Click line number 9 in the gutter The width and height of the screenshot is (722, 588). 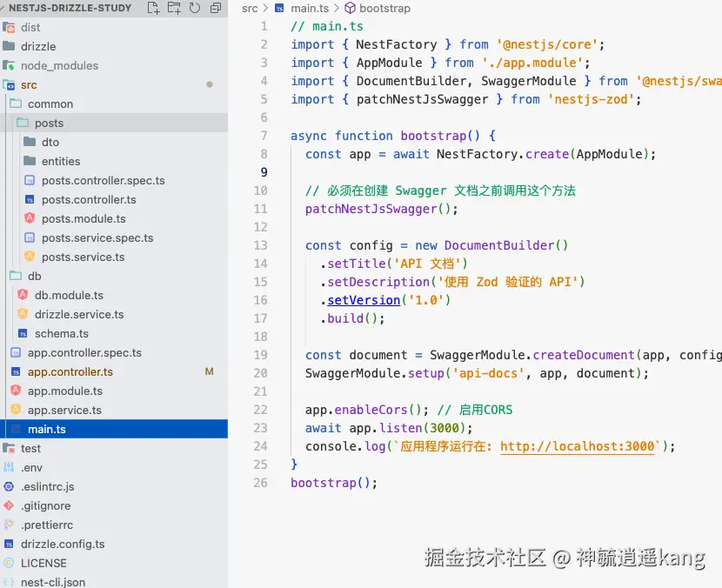point(264,172)
